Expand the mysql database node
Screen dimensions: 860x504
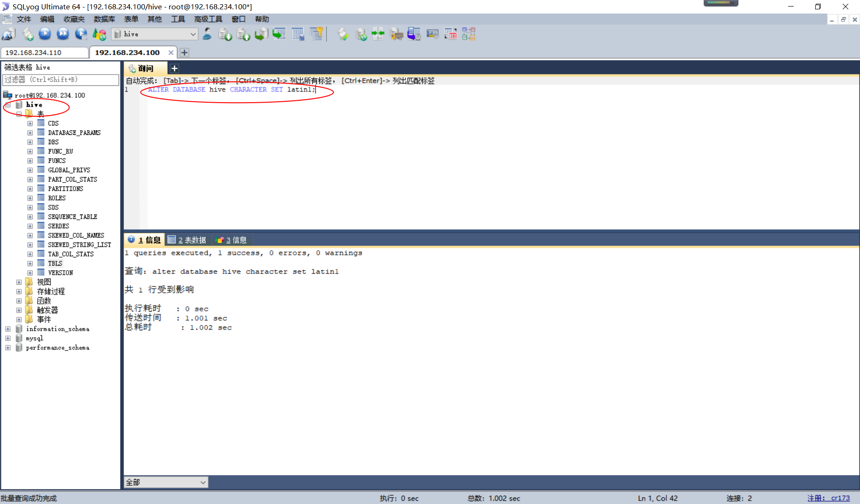7,338
